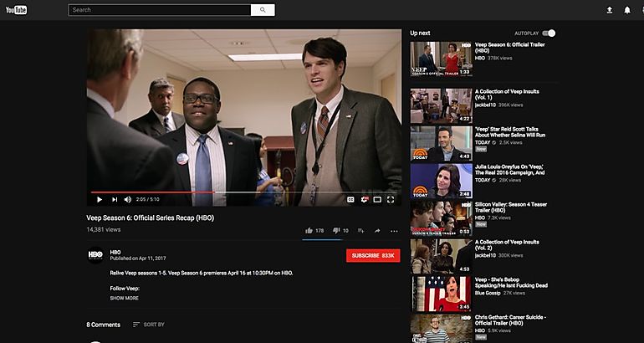Open the upload video icon
644x343 pixels.
[x=610, y=10]
